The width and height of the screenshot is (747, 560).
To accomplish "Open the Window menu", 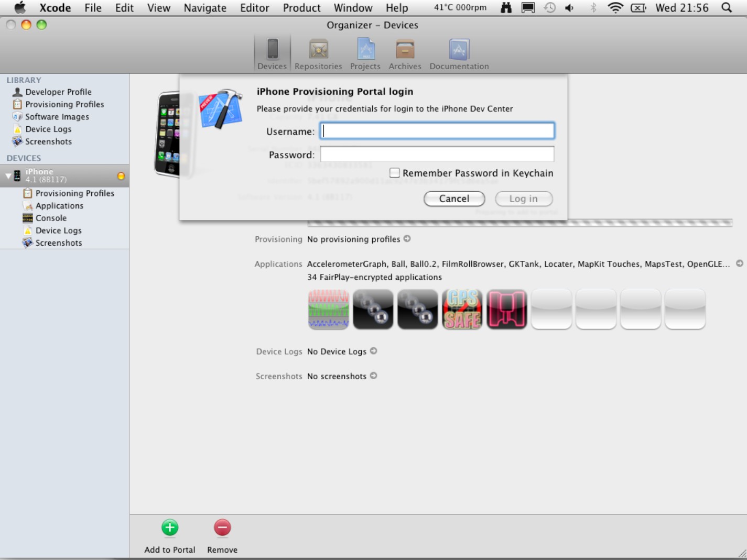I will click(x=353, y=8).
